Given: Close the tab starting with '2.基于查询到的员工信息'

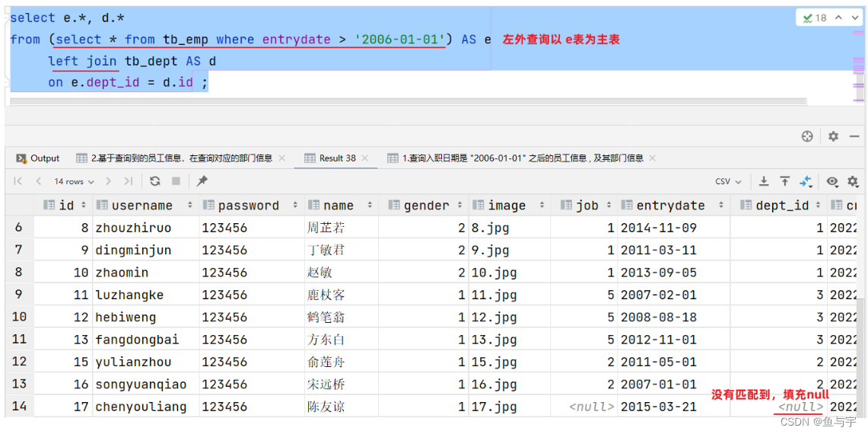Looking at the screenshot, I should pyautogui.click(x=282, y=158).
